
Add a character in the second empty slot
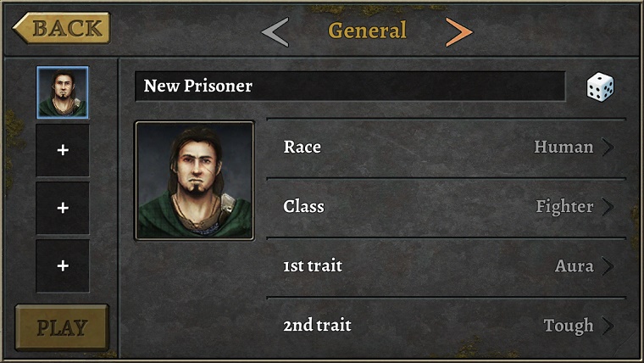click(x=62, y=208)
